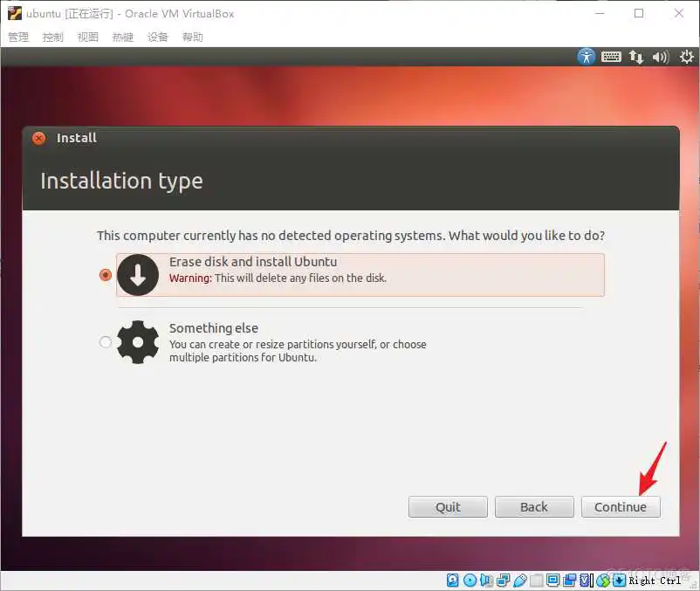Select the Erase disk and install Ubuntu option
The width and height of the screenshot is (700, 591).
[106, 274]
